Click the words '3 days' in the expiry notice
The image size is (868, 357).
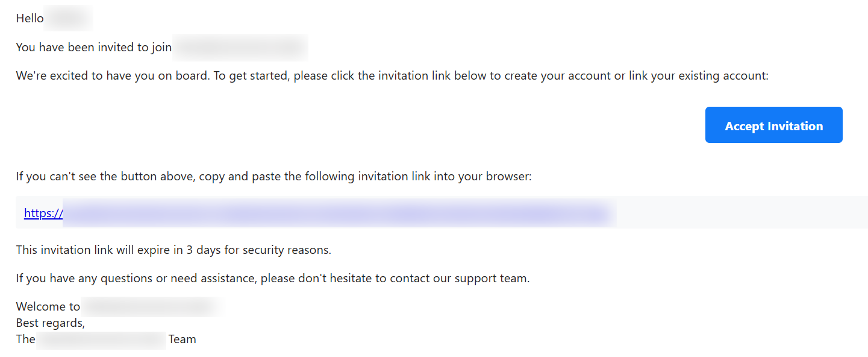pyautogui.click(x=204, y=250)
